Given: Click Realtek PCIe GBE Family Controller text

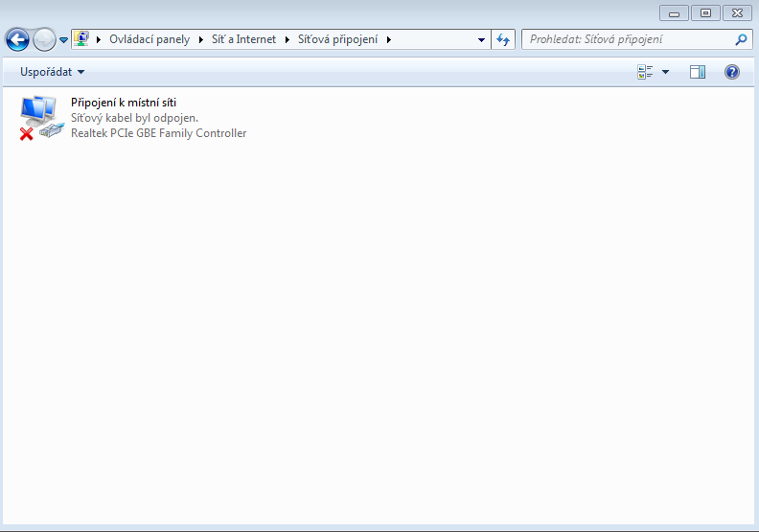Looking at the screenshot, I should click(159, 133).
